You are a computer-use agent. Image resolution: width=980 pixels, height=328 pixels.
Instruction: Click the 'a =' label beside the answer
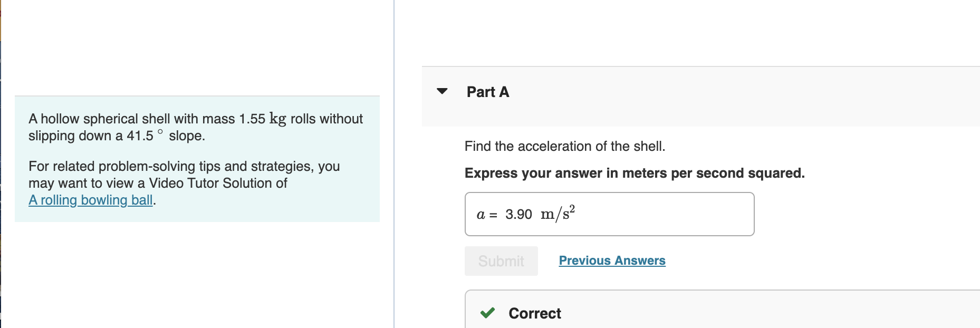(x=484, y=214)
